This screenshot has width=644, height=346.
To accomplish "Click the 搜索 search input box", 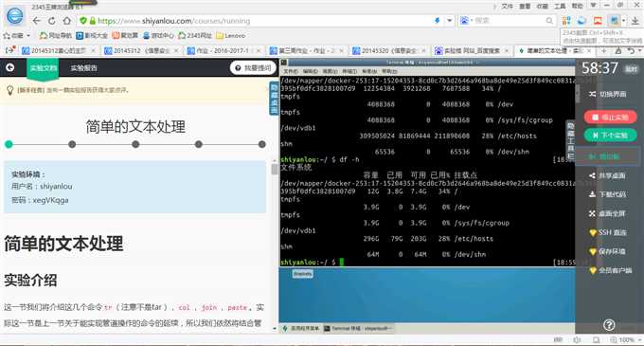I will tap(508, 21).
